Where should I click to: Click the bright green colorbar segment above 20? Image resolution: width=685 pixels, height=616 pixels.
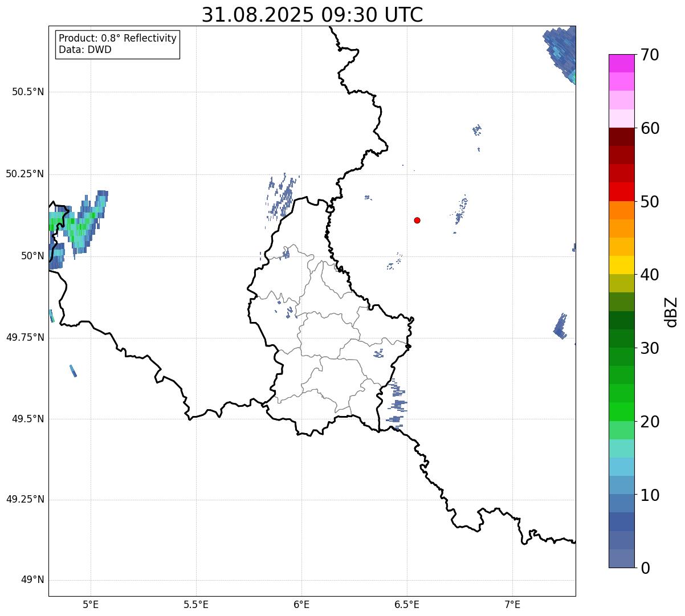[x=621, y=412]
